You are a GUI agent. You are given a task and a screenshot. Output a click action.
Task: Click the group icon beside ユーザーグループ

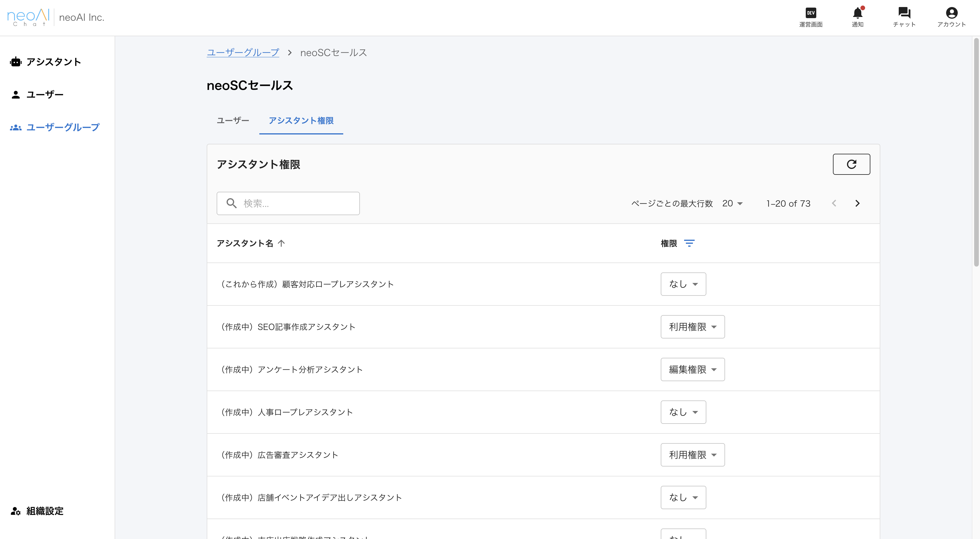pos(15,127)
